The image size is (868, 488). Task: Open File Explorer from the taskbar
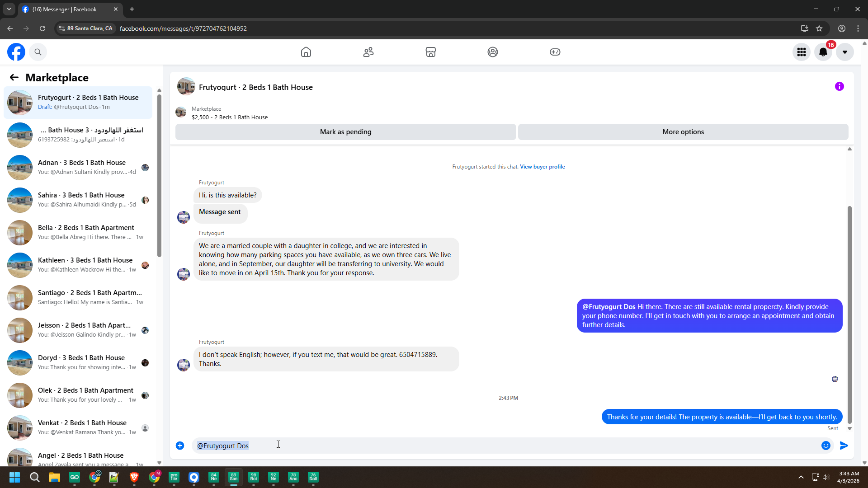coord(54,477)
